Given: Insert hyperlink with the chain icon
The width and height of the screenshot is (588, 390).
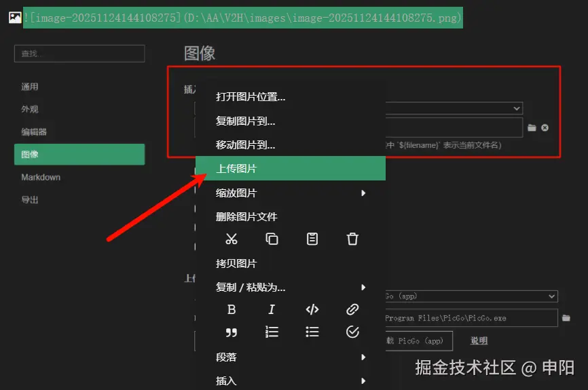Looking at the screenshot, I should click(x=352, y=309).
